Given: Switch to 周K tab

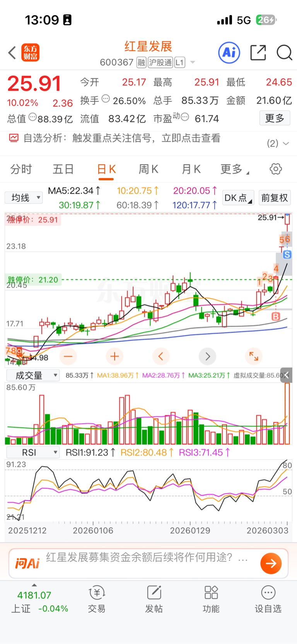Looking at the screenshot, I should click(148, 169).
